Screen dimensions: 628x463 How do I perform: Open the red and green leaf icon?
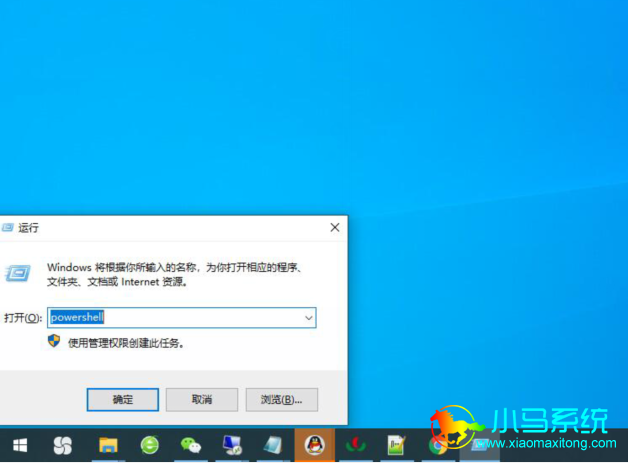(356, 445)
